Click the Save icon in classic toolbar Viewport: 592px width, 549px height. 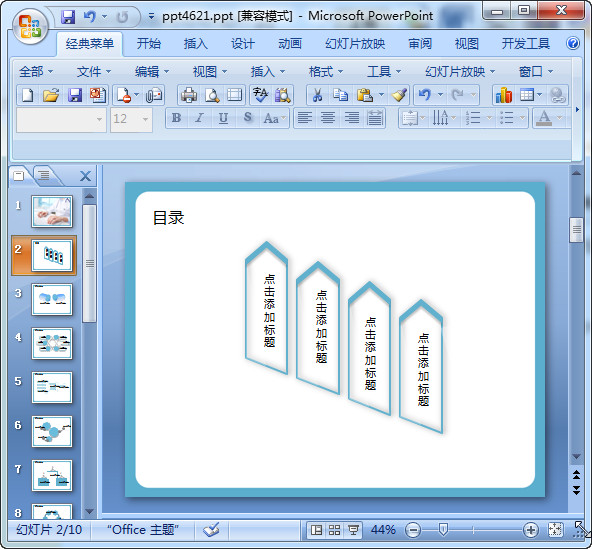[x=75, y=95]
